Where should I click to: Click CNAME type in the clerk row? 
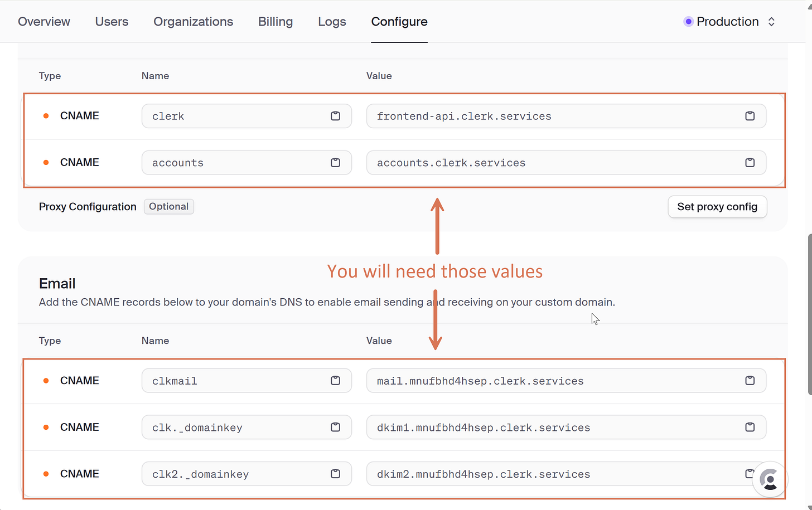[x=80, y=116]
